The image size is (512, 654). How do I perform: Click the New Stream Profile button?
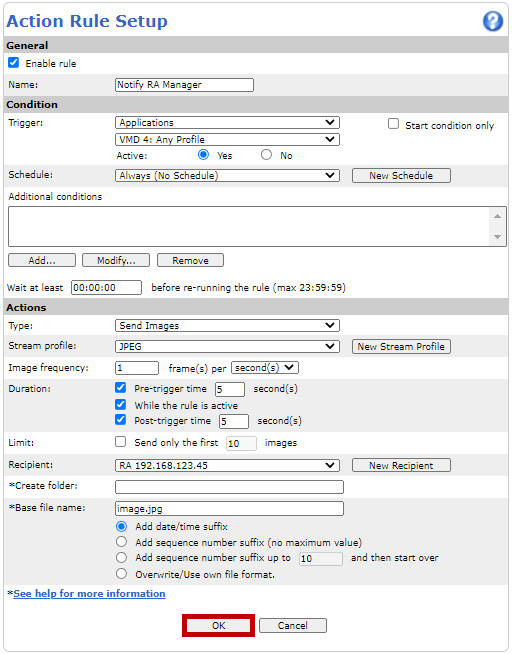[x=401, y=347]
